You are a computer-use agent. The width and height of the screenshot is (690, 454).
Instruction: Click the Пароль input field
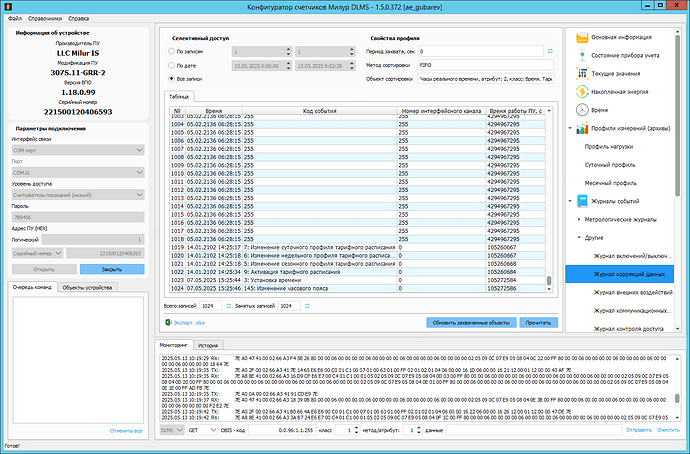tap(78, 217)
